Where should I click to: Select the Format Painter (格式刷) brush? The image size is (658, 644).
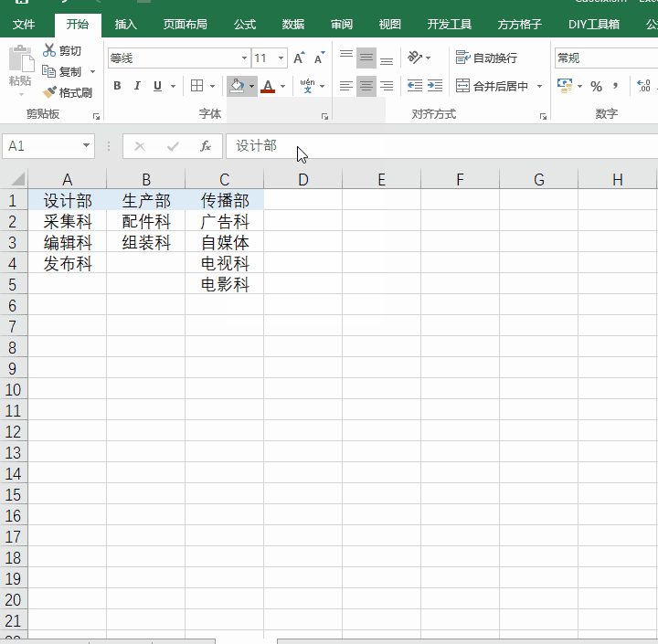pyautogui.click(x=49, y=92)
